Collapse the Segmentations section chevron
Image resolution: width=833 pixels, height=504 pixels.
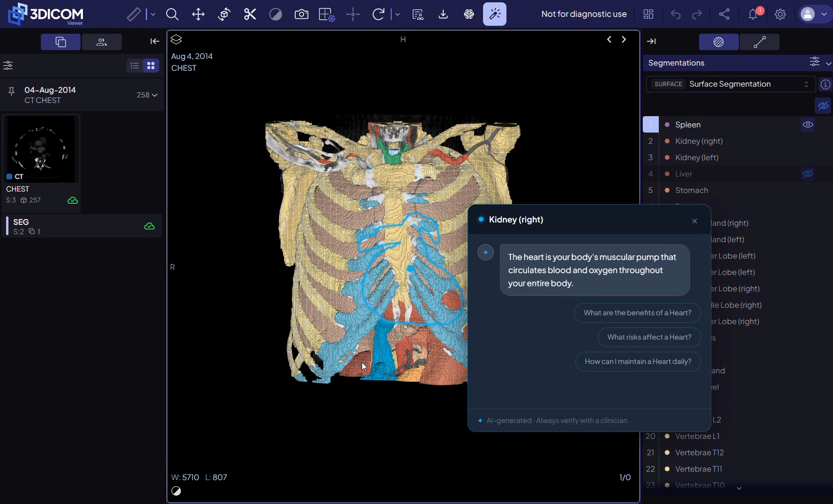click(x=828, y=63)
